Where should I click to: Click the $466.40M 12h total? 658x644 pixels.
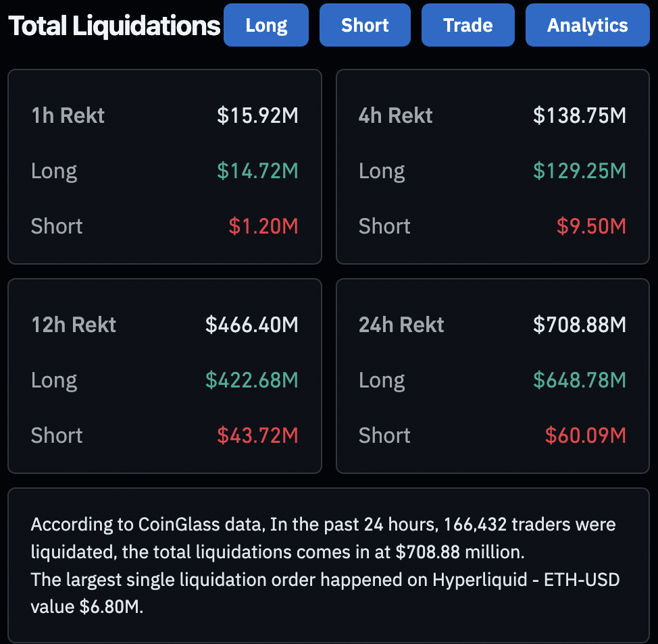251,325
